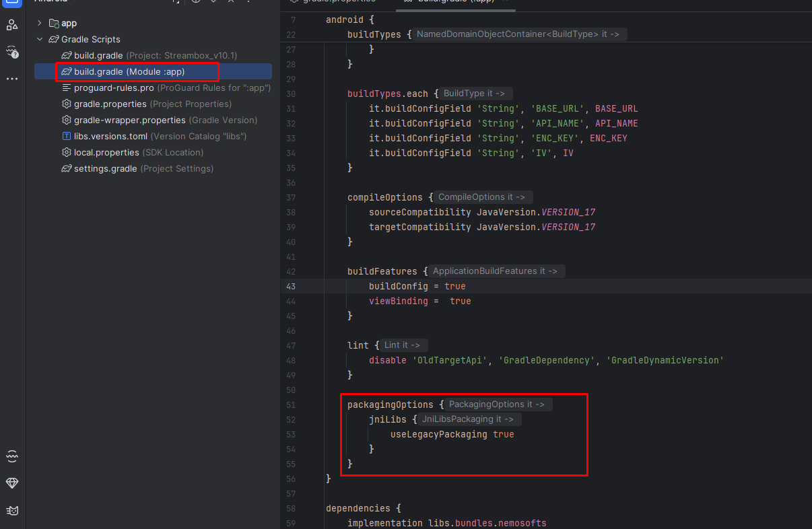The image size is (812, 529).
Task: Select the app module folder icon
Action: click(x=54, y=23)
